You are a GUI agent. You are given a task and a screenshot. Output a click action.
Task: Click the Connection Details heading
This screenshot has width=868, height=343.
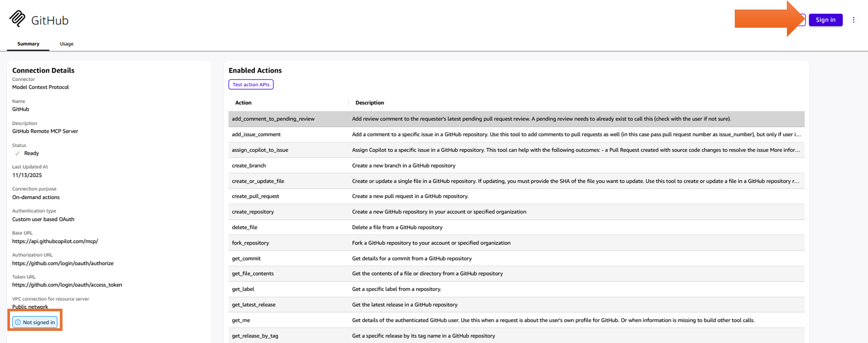[x=43, y=70]
